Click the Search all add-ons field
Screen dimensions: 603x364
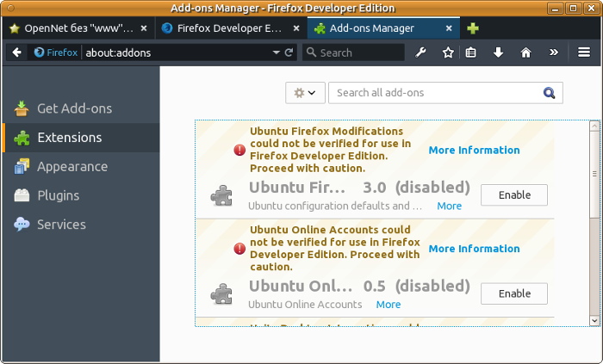tap(435, 93)
